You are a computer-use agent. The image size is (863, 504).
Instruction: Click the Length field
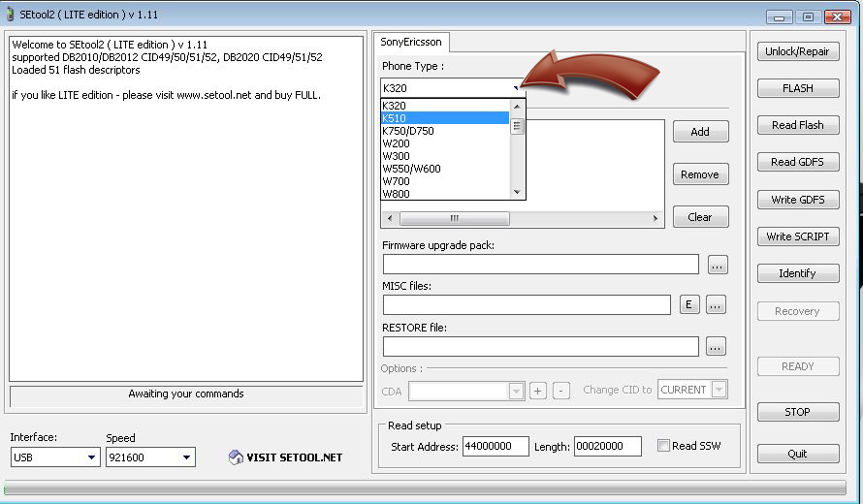608,446
